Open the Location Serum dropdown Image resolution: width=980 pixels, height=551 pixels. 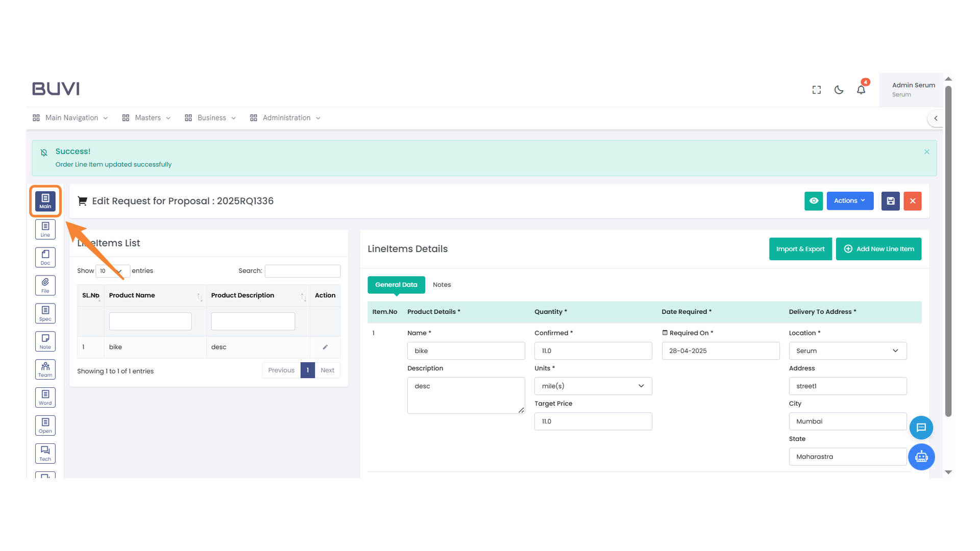click(x=847, y=351)
